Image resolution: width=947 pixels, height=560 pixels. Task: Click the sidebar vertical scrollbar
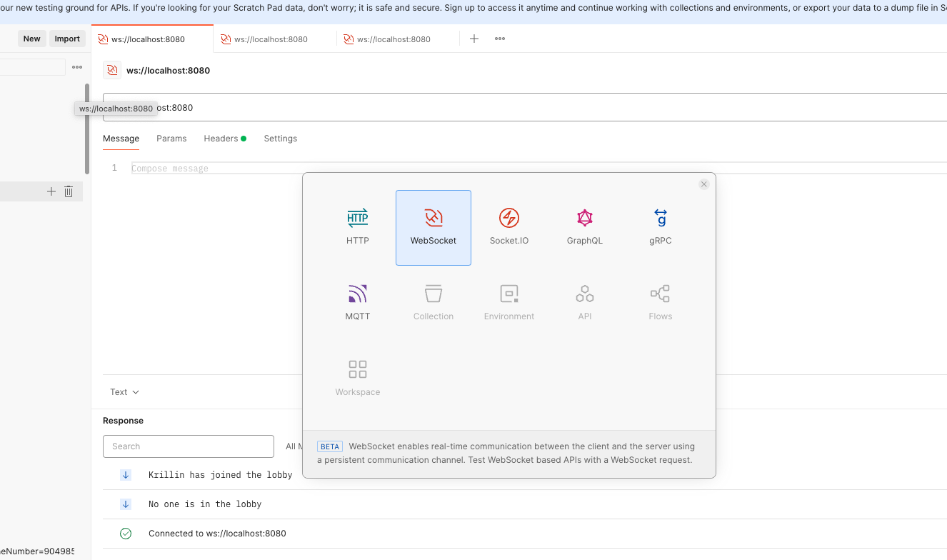tap(87, 129)
